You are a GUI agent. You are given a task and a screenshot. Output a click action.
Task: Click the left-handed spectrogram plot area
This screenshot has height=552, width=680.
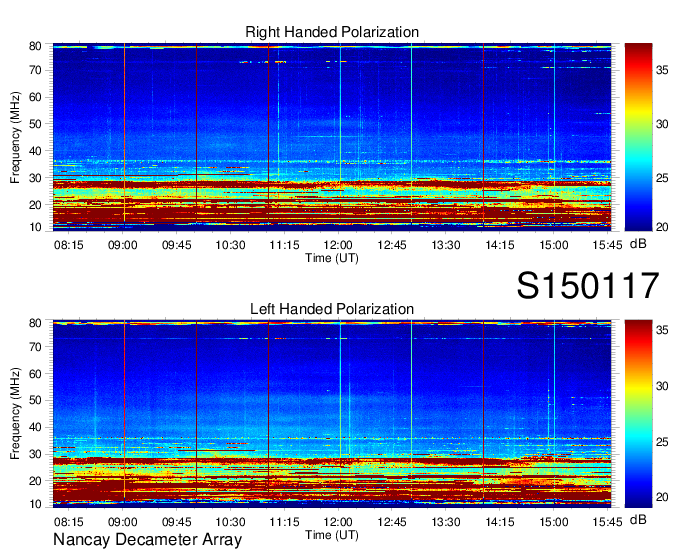coord(332,414)
